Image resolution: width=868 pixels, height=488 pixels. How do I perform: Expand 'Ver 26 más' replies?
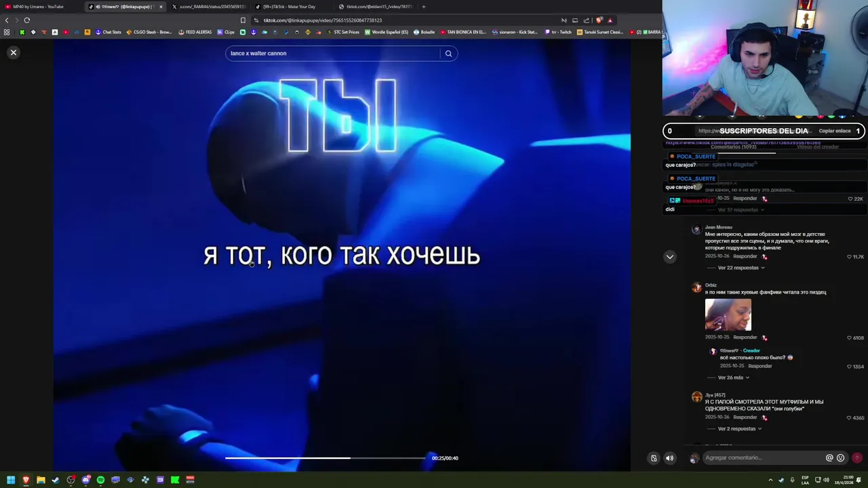pos(733,378)
